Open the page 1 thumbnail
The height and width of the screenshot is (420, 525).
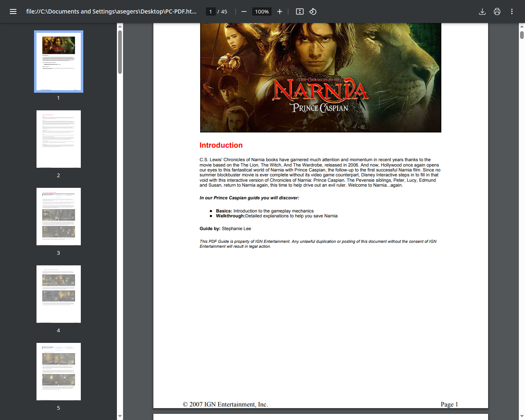click(x=59, y=62)
